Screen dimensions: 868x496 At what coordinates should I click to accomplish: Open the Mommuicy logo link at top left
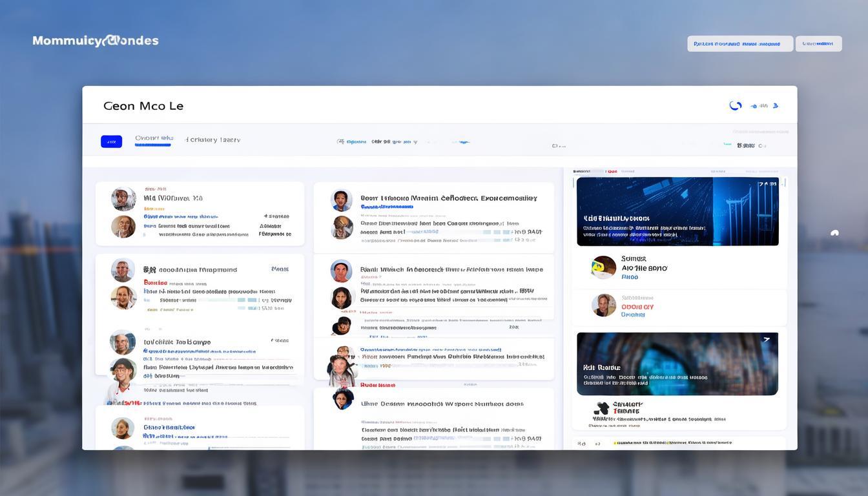click(x=96, y=41)
